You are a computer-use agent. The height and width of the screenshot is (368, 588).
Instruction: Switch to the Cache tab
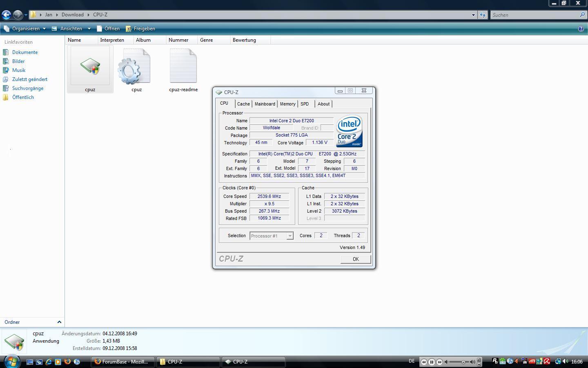pyautogui.click(x=243, y=104)
